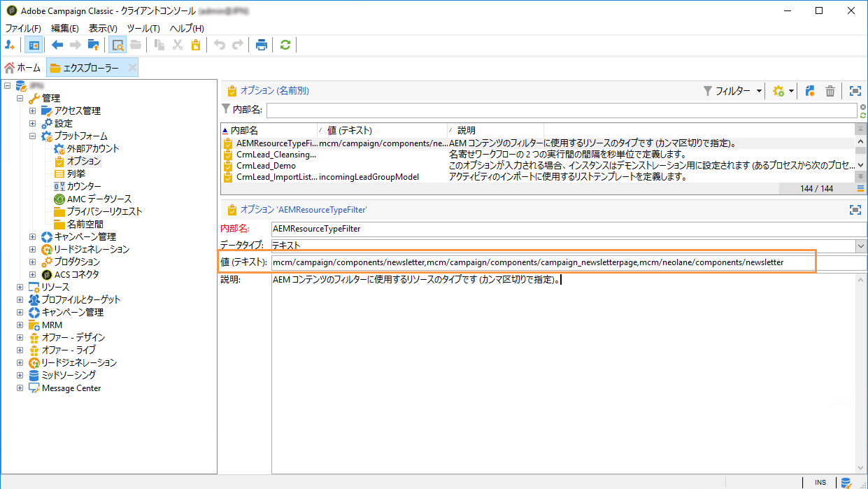Go back with the blue left arrow
The width and height of the screenshot is (868, 489).
click(57, 45)
